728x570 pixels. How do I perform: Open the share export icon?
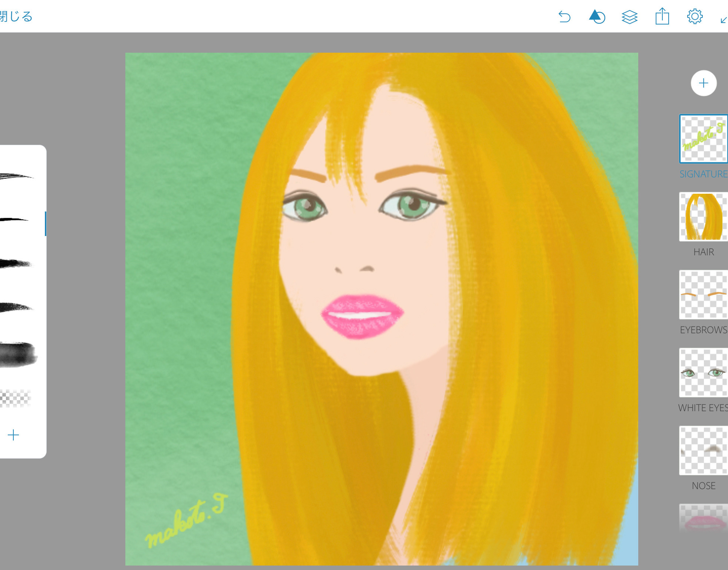662,17
